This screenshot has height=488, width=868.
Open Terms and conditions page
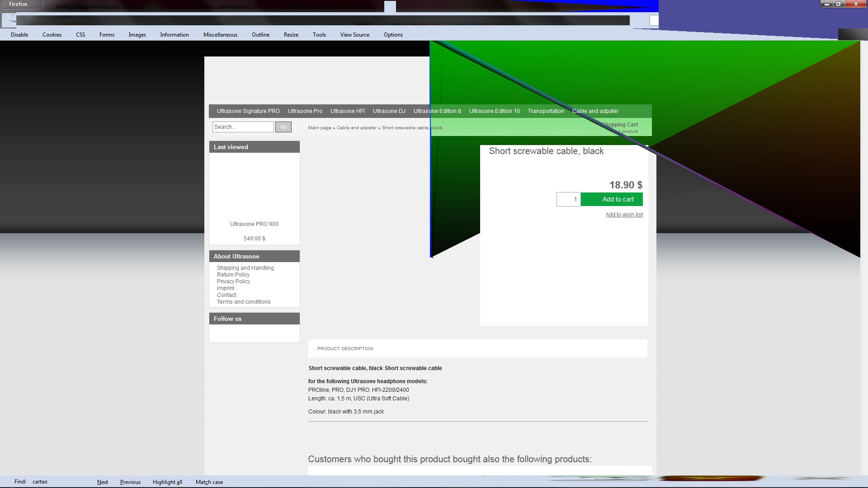pyautogui.click(x=244, y=302)
